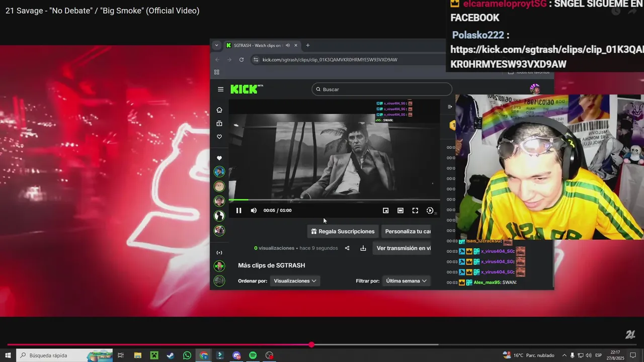Open Kick Home from sidebar
Screen dimensions: 644x362
(x=219, y=110)
